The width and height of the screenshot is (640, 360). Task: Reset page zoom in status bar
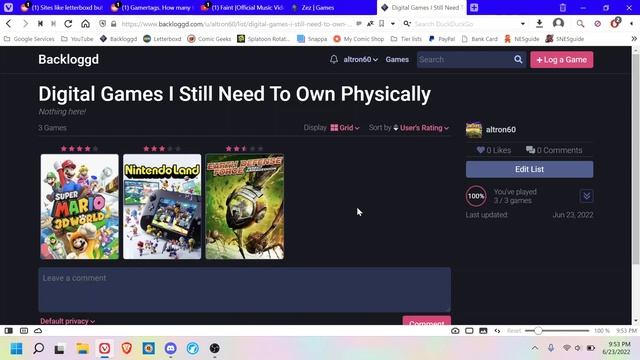[x=514, y=331]
